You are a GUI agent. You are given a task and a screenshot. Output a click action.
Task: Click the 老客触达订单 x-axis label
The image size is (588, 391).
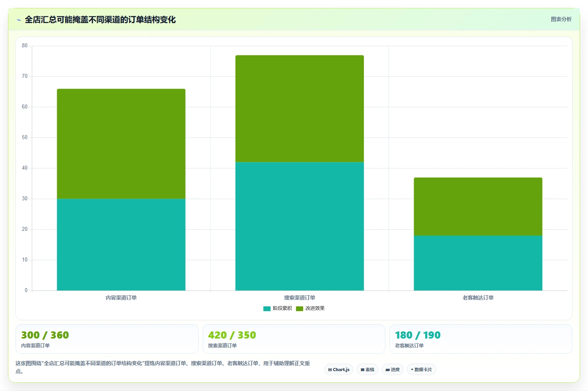click(478, 298)
